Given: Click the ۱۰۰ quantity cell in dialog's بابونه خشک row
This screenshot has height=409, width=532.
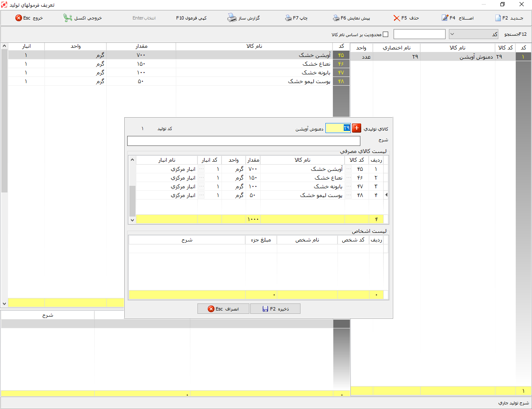Looking at the screenshot, I should 253,187.
